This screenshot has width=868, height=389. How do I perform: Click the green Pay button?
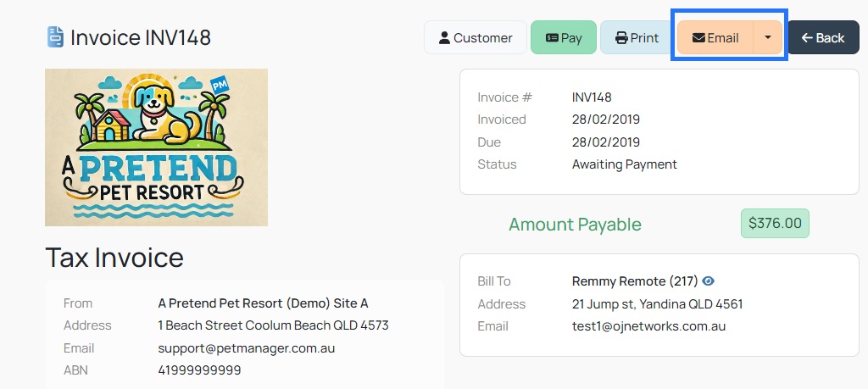click(x=564, y=37)
